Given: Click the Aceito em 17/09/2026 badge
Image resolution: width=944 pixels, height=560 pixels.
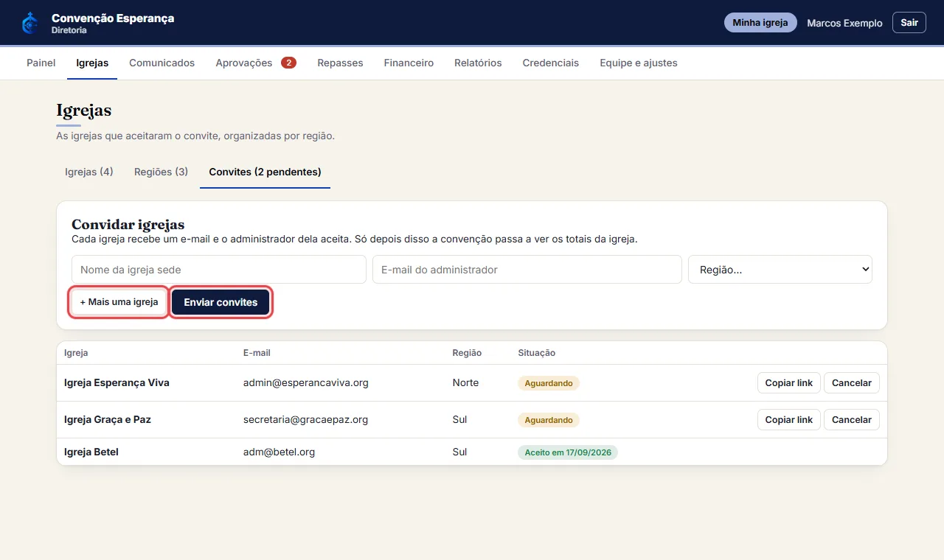Looking at the screenshot, I should click(x=568, y=452).
